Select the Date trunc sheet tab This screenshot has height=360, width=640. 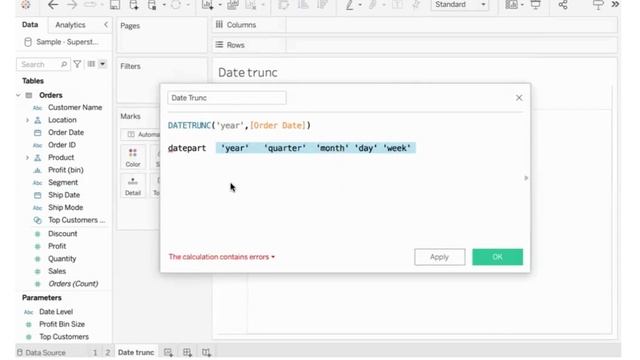[136, 352]
